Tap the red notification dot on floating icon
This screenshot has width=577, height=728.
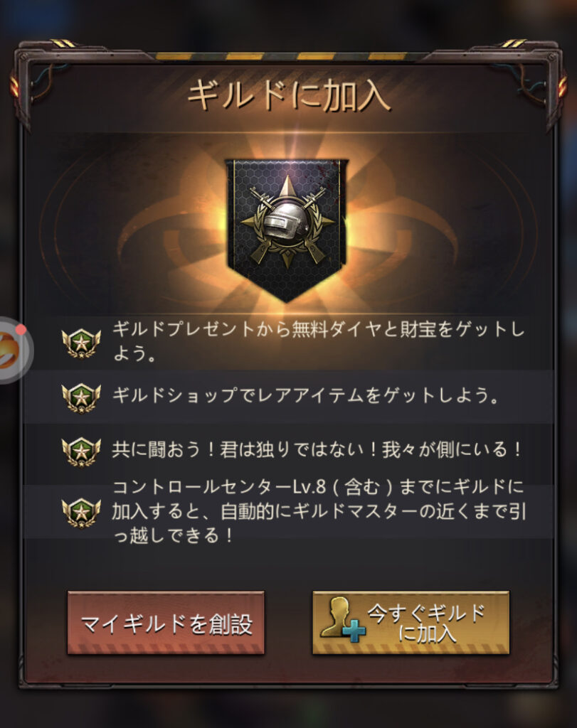coord(20,330)
